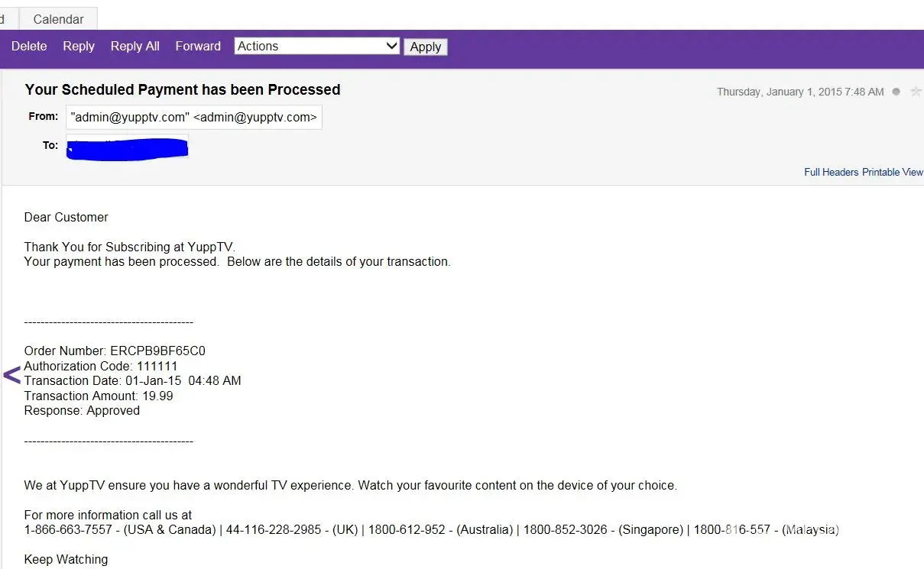This screenshot has height=569, width=924.
Task: Click the gray read-status dot icon
Action: point(896,92)
